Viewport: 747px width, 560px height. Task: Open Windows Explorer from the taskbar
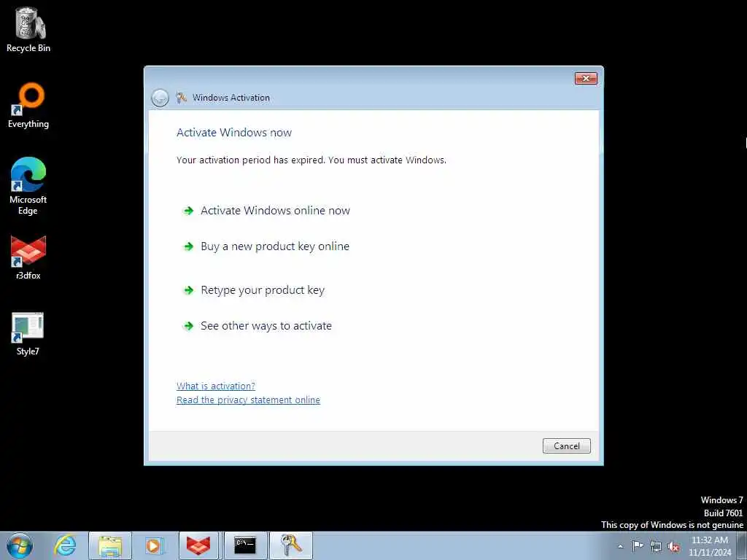pyautogui.click(x=110, y=545)
